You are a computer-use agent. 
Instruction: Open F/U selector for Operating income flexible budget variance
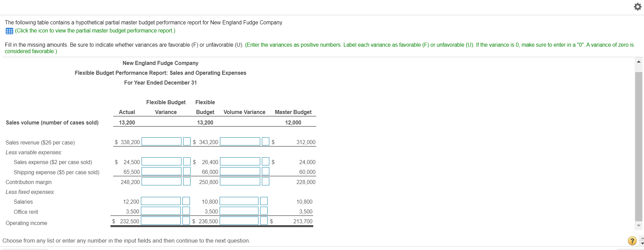(x=186, y=221)
